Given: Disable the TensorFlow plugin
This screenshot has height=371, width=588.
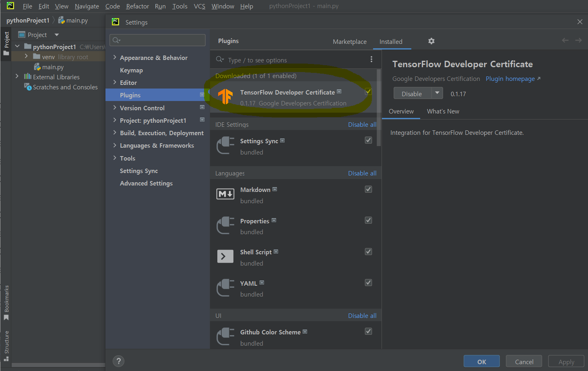Looking at the screenshot, I should (412, 93).
